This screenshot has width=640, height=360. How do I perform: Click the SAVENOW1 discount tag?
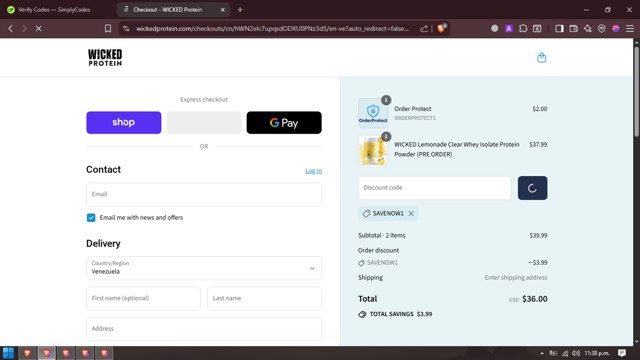(x=388, y=213)
